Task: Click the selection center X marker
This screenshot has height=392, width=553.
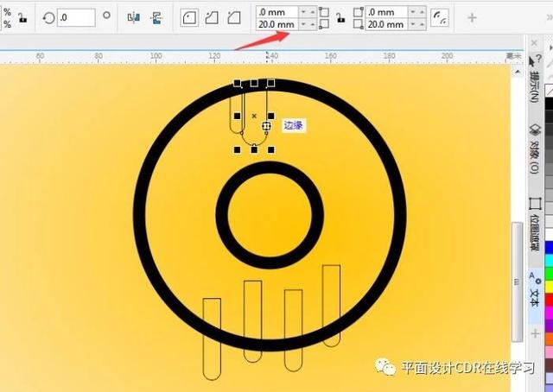Action: click(254, 116)
